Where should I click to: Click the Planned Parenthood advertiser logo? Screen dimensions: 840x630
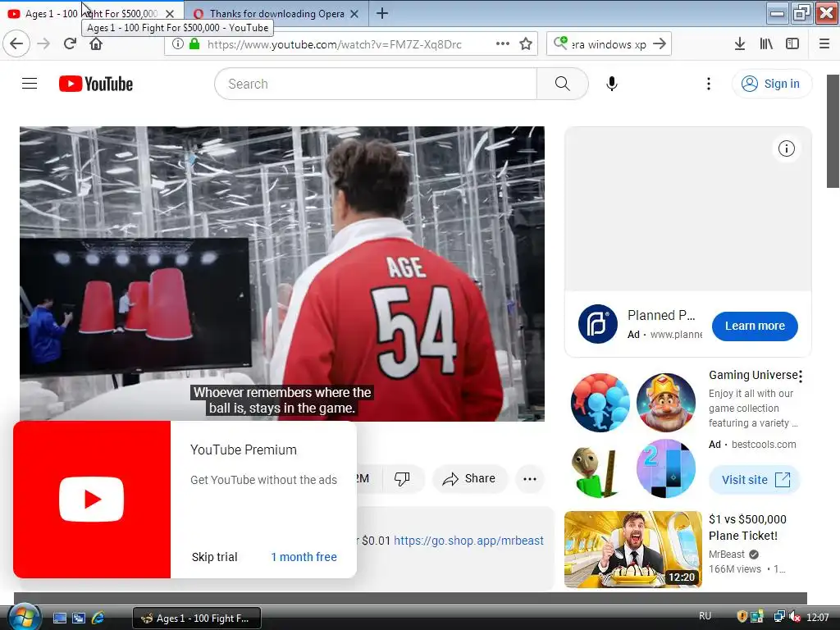tap(597, 324)
